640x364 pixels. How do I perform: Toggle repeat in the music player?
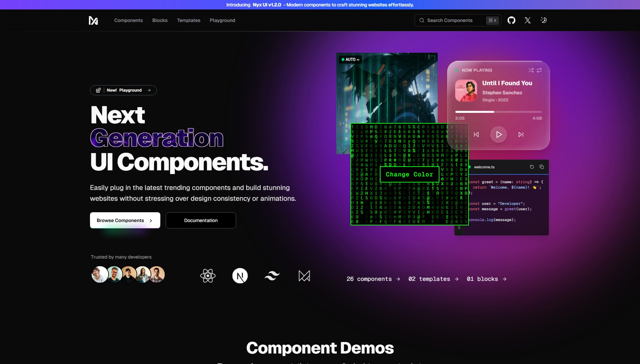pyautogui.click(x=539, y=70)
